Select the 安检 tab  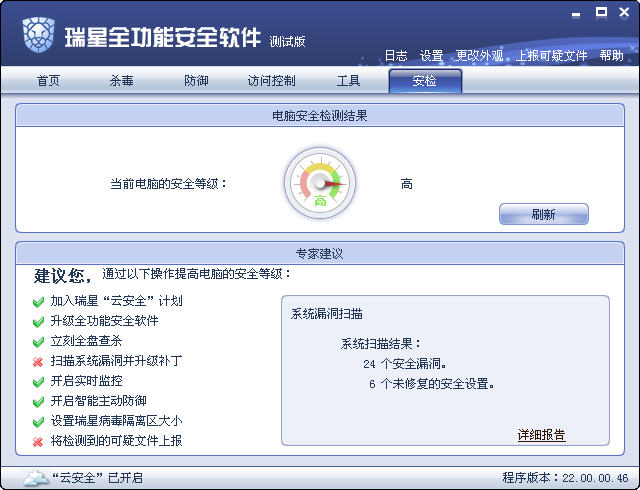point(425,80)
